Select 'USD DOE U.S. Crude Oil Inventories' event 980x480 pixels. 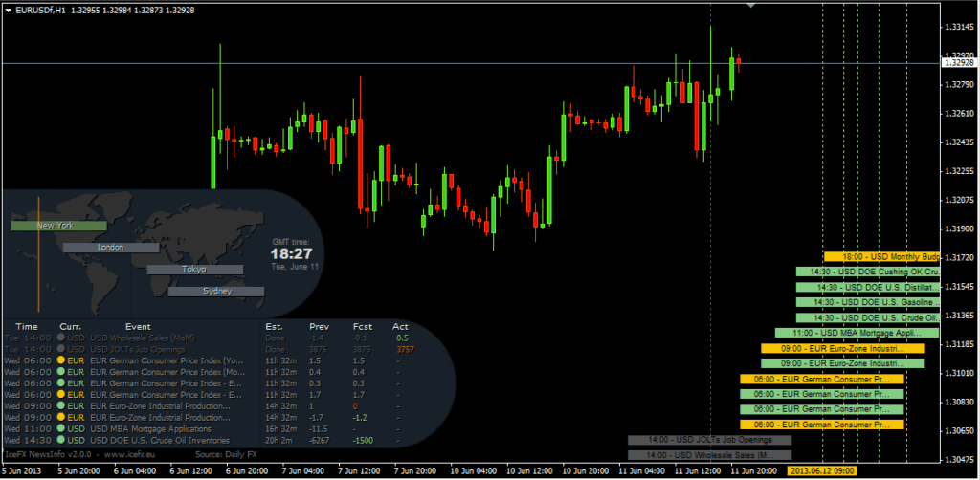[160, 441]
